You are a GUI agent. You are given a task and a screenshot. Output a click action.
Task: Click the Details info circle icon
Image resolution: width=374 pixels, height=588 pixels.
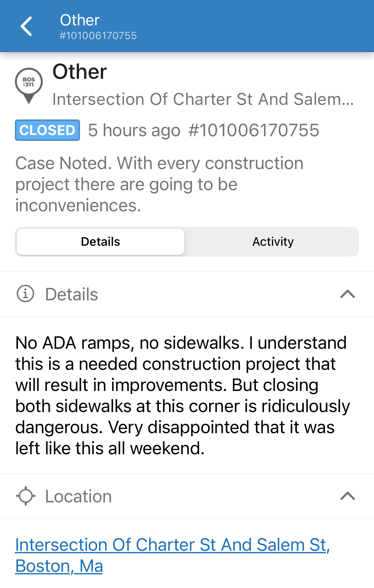pos(25,294)
